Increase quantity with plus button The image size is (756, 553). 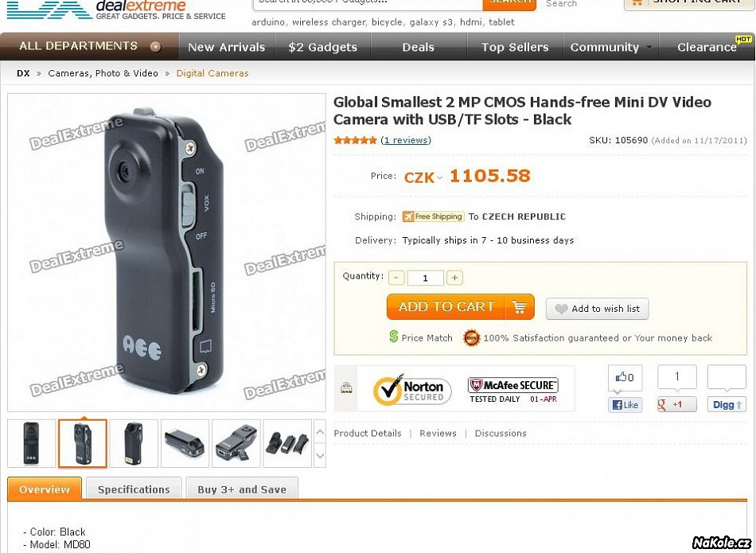[454, 278]
